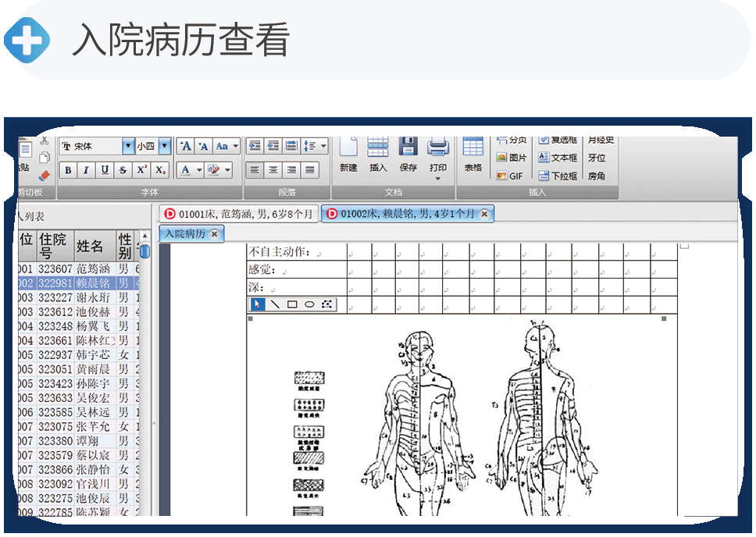
Task: Expand the 打印 print options arrow
Action: tap(437, 179)
